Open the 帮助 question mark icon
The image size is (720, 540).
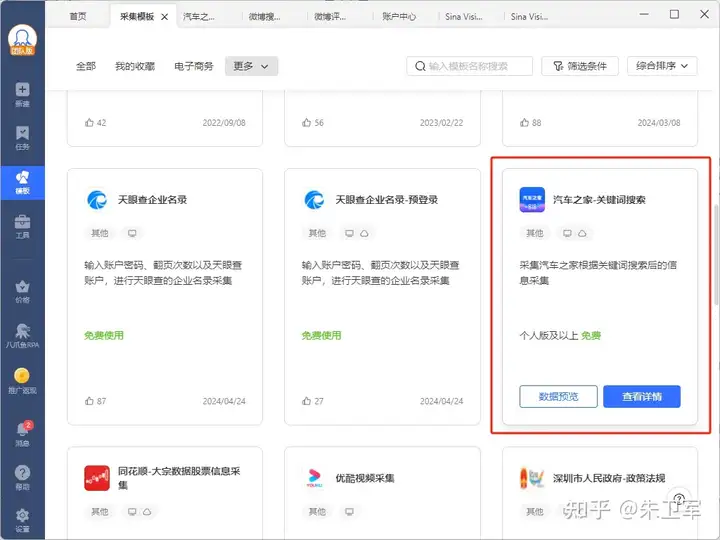point(22,478)
